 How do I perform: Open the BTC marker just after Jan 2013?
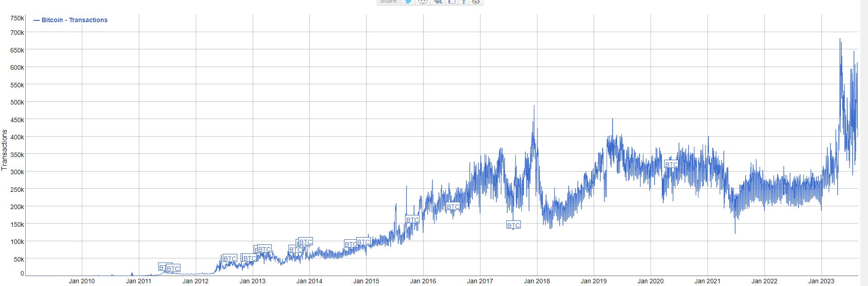tap(264, 249)
